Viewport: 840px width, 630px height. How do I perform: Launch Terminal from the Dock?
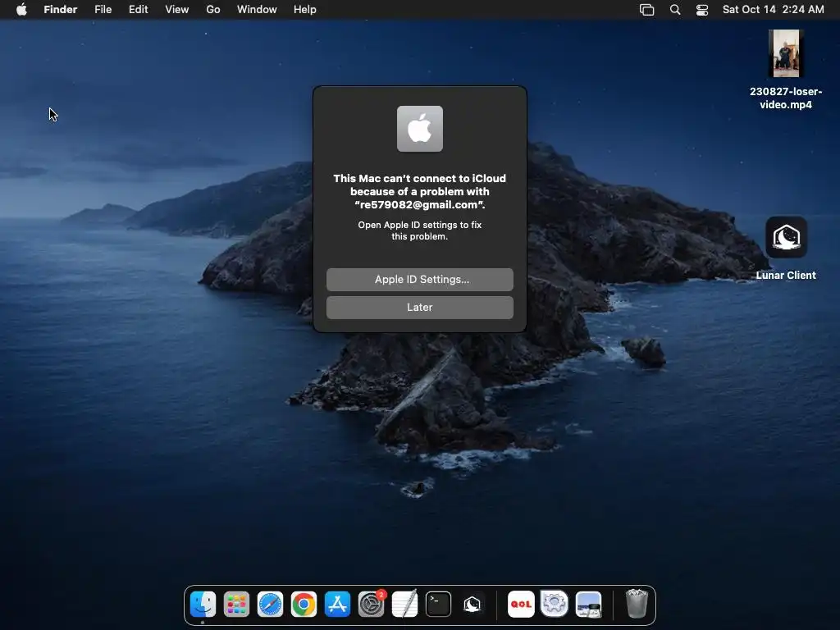tap(438, 605)
